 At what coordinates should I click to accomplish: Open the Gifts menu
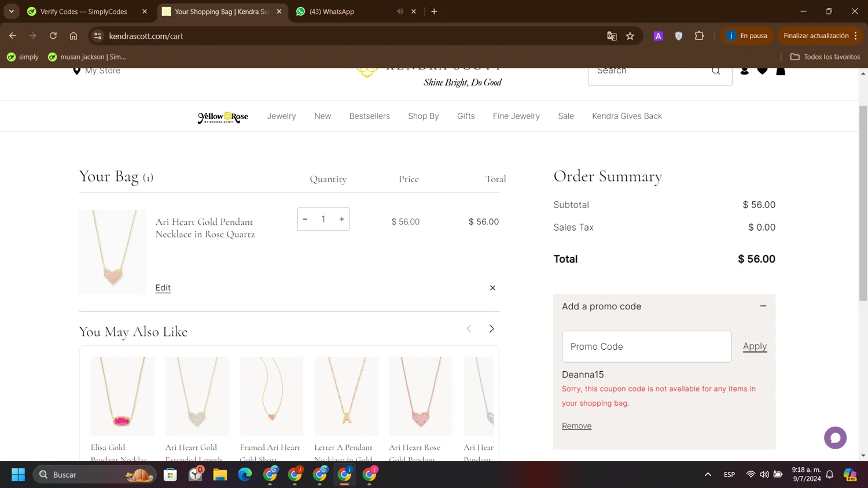pos(466,116)
